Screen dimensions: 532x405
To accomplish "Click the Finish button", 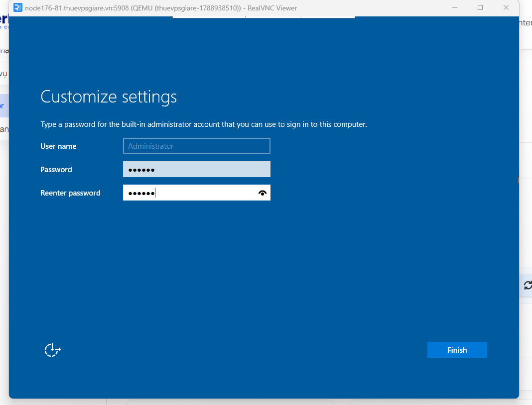I will [457, 350].
